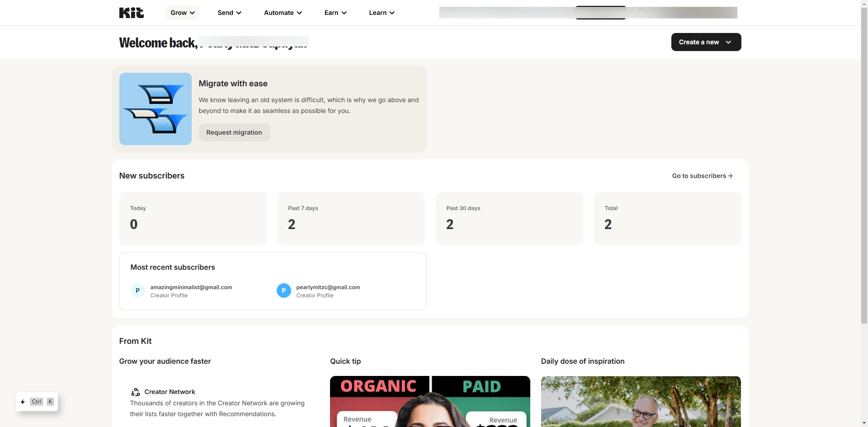Select the Today subscribers card
Viewport: 868px width, 427px height.
coord(193,218)
